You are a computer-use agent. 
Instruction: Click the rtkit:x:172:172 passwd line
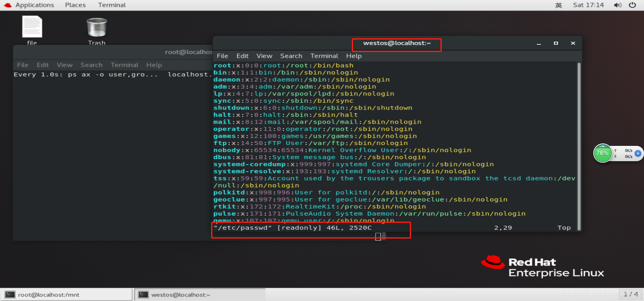pyautogui.click(x=320, y=206)
